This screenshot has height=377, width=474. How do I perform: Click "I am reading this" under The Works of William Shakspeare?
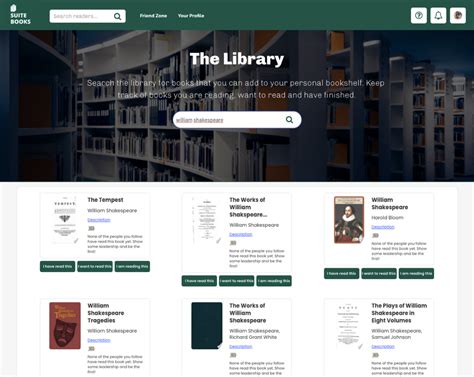(x=274, y=281)
